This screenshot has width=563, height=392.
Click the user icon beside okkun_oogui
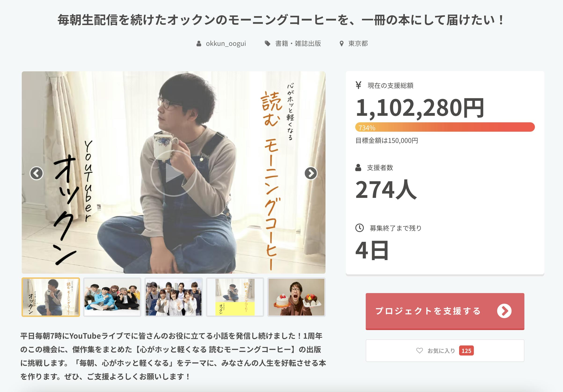pyautogui.click(x=199, y=44)
